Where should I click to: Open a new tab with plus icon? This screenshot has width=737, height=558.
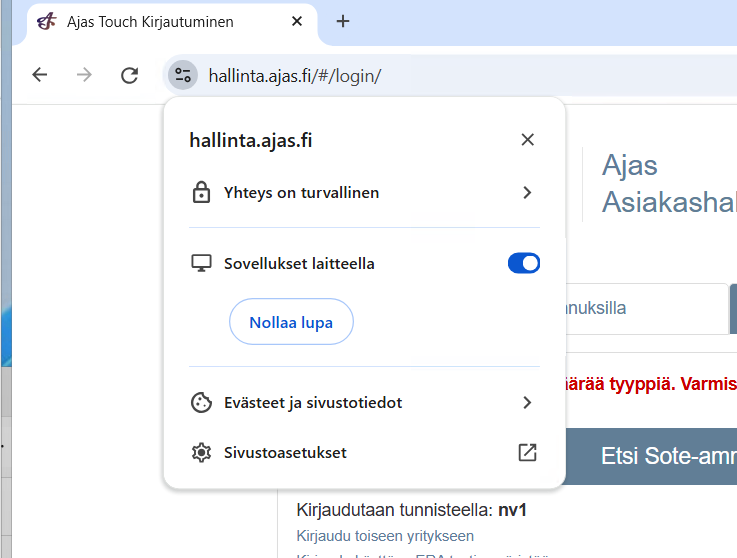coord(343,21)
